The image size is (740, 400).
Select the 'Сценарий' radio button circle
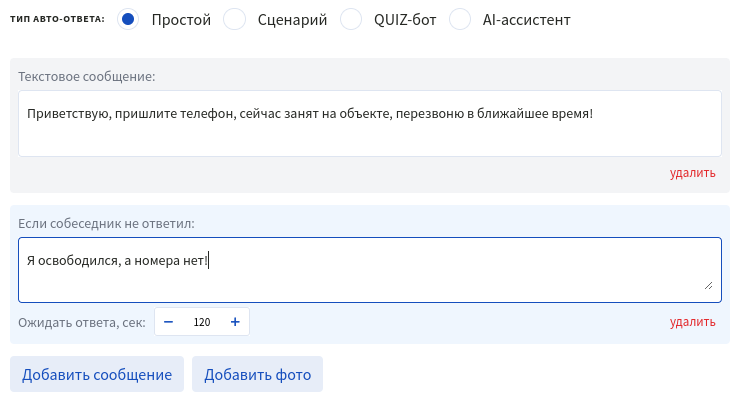(x=234, y=19)
